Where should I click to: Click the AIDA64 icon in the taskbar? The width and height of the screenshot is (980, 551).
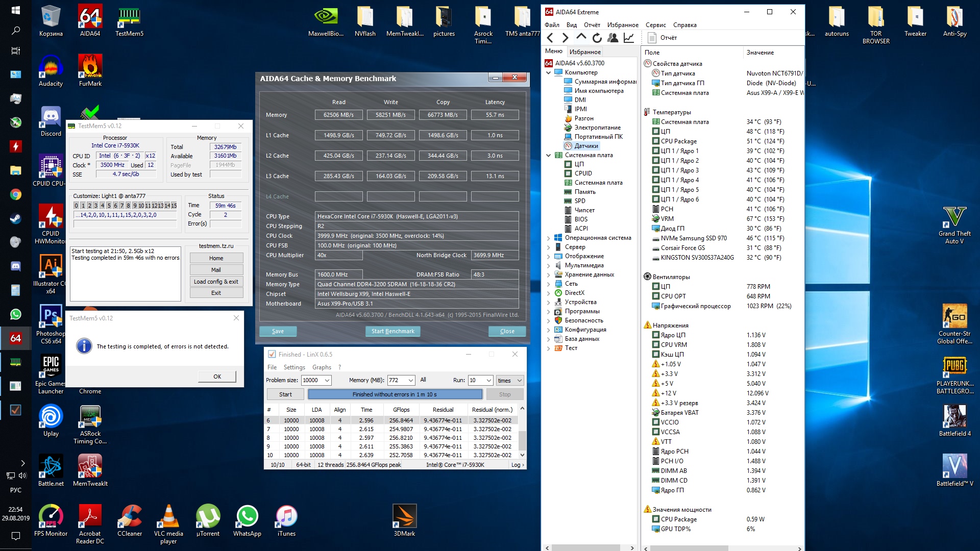pos(15,338)
